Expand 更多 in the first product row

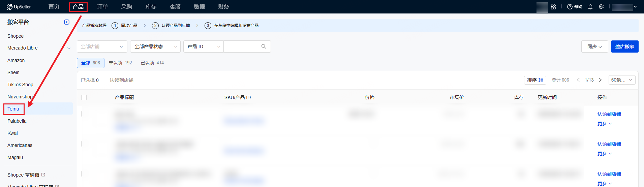coord(605,124)
